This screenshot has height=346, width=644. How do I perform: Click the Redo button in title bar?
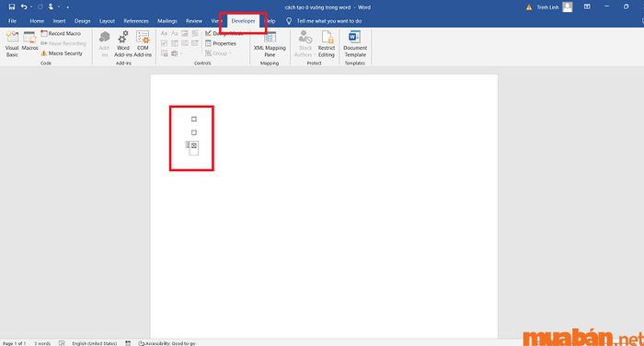[x=40, y=6]
